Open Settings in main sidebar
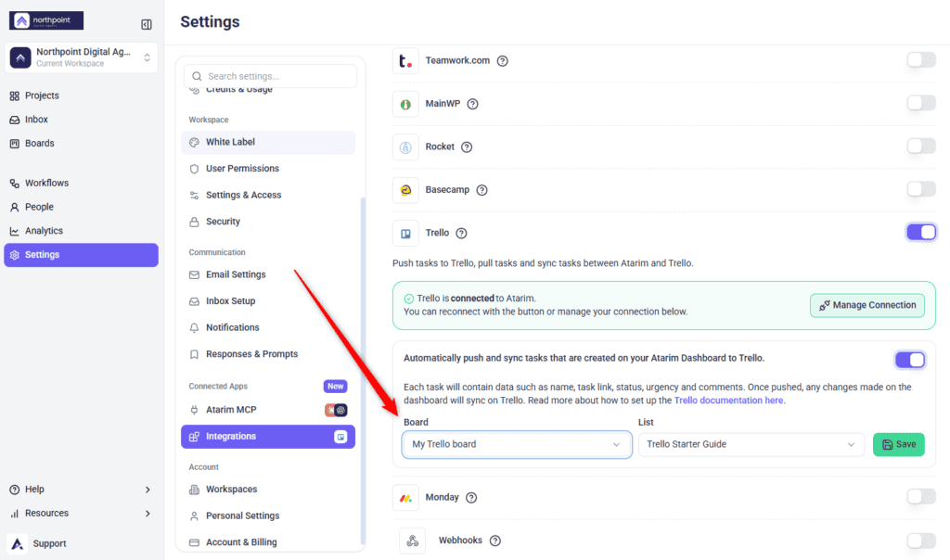The image size is (950, 560). click(x=82, y=255)
